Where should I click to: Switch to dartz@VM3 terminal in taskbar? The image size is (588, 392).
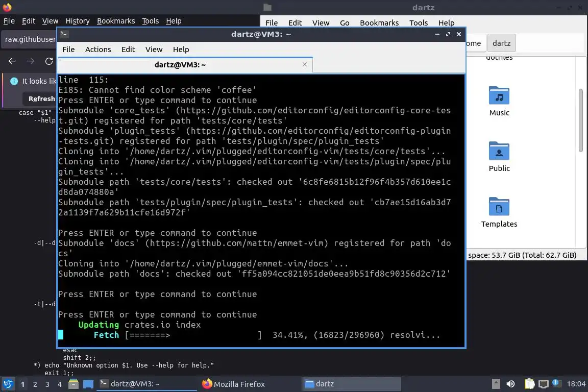[x=146, y=384]
